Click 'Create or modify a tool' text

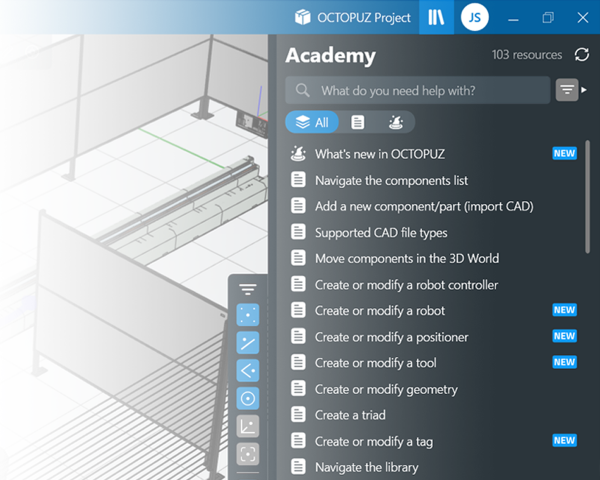click(375, 363)
